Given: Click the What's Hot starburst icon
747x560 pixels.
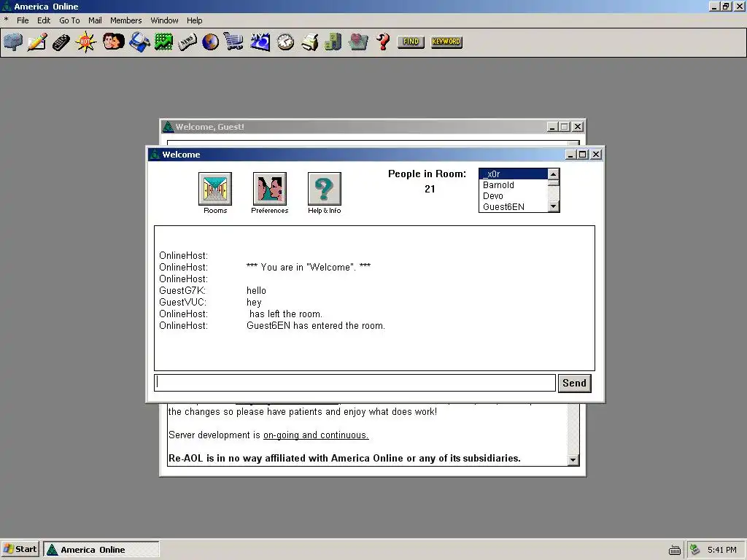Looking at the screenshot, I should [x=85, y=42].
